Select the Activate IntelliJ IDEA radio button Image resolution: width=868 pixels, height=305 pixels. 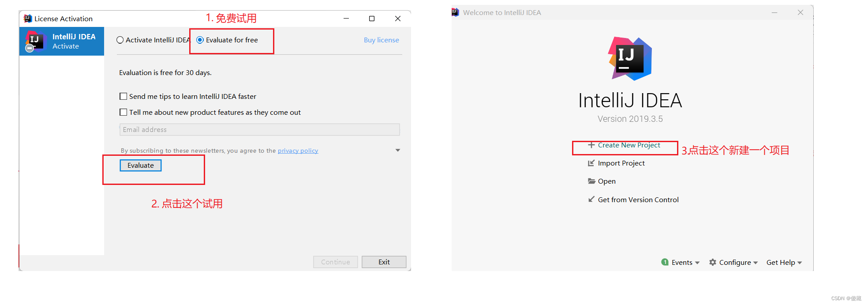[120, 40]
